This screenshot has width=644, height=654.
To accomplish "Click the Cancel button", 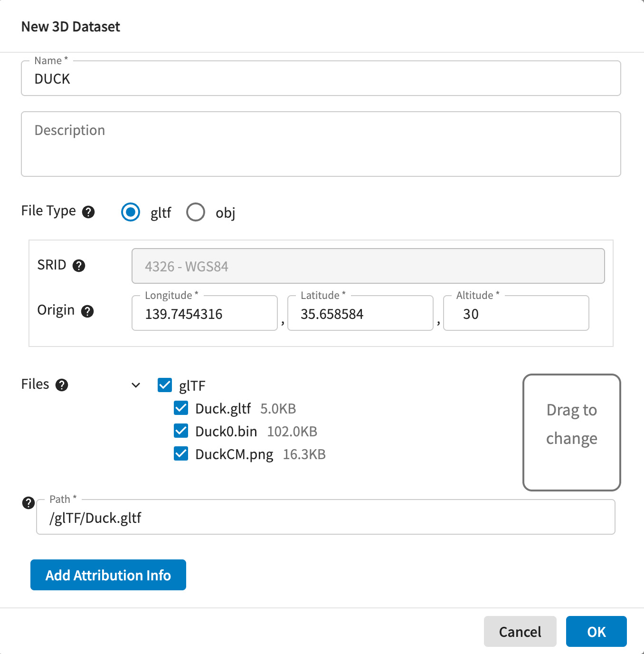I will 520,631.
